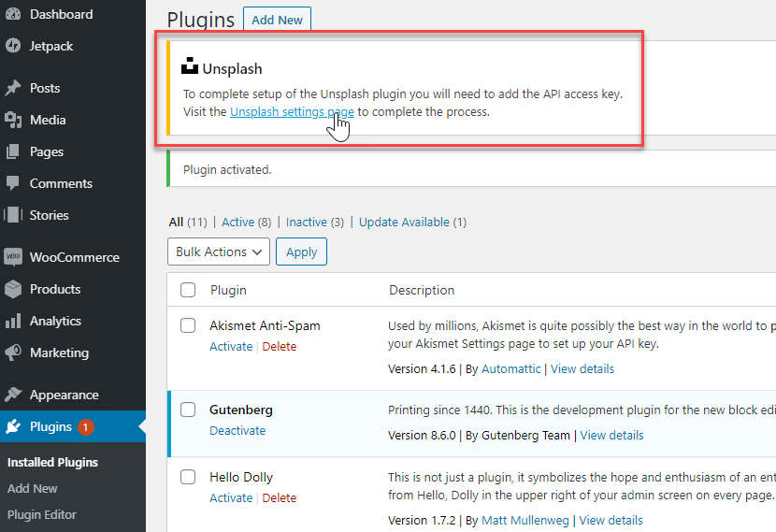Click the Plugins update count badge
The height and width of the screenshot is (532, 776).
tap(86, 426)
